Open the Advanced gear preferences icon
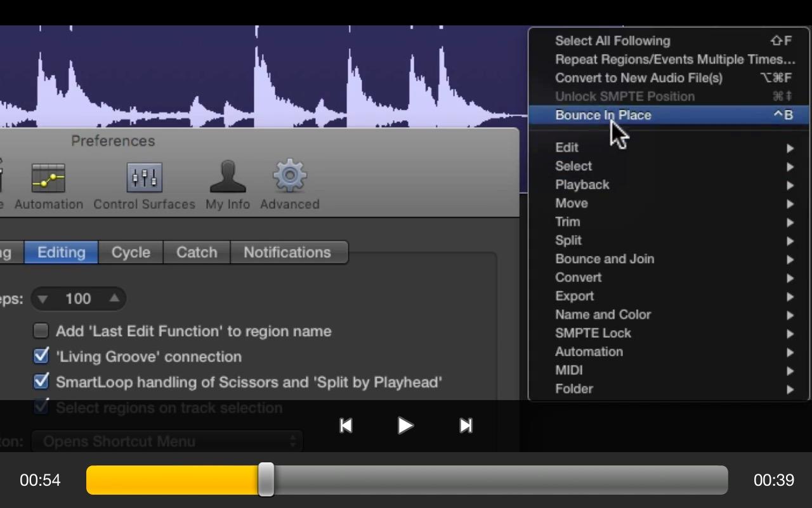812x508 pixels. [290, 176]
